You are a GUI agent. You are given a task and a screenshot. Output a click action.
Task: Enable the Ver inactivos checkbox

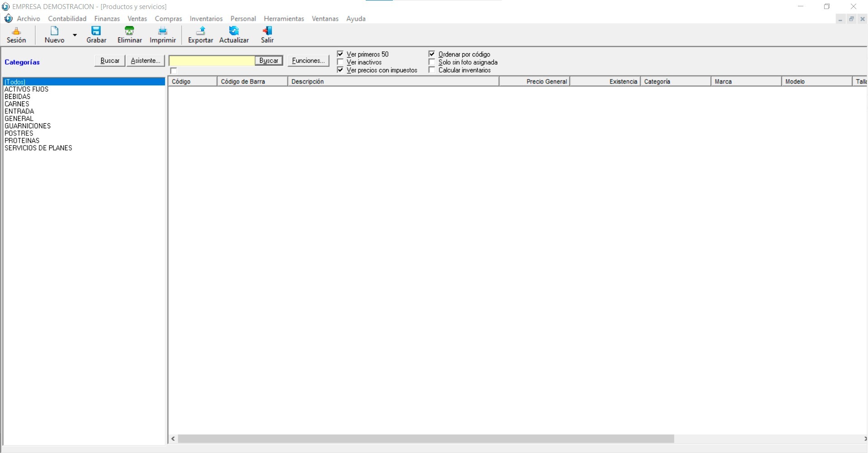[340, 62]
